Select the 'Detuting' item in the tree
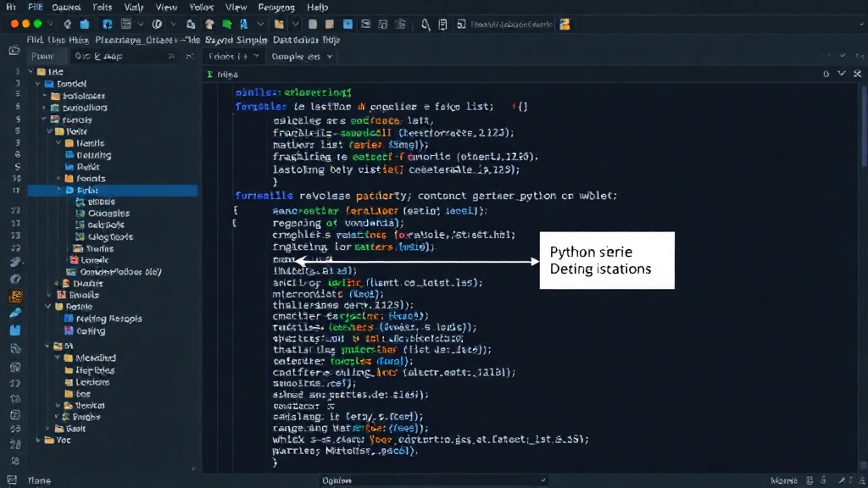The width and height of the screenshot is (868, 488). [88, 156]
